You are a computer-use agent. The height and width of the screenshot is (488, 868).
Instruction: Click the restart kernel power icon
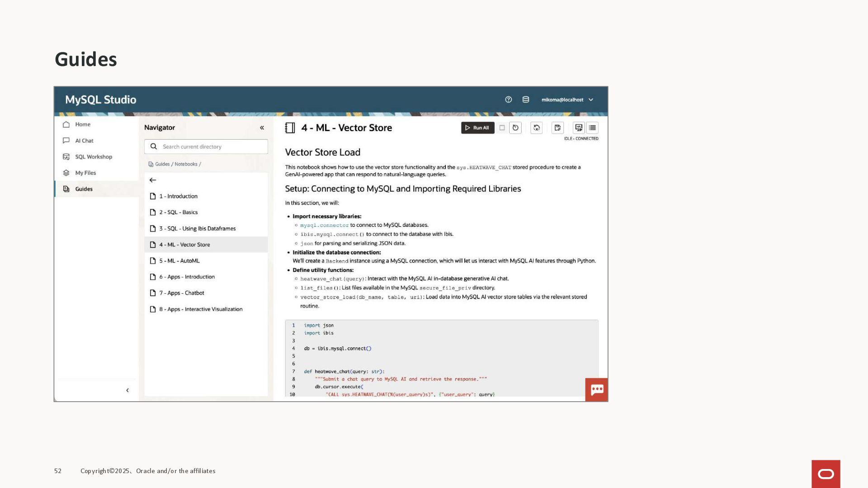[x=515, y=128]
